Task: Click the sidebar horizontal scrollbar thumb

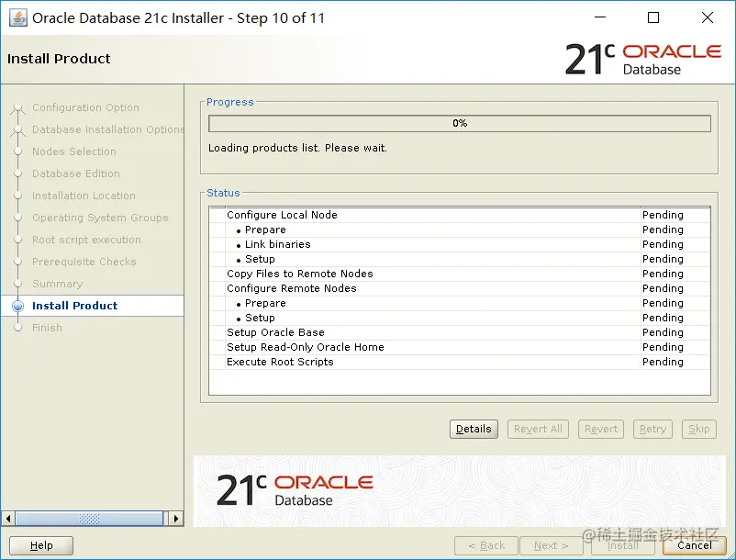Action: 89,519
